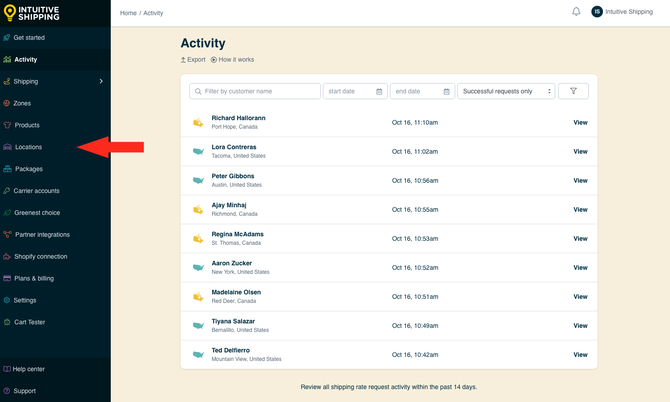Expand the Shipping submenu chevron
Screen dimensions: 670x402
101,81
